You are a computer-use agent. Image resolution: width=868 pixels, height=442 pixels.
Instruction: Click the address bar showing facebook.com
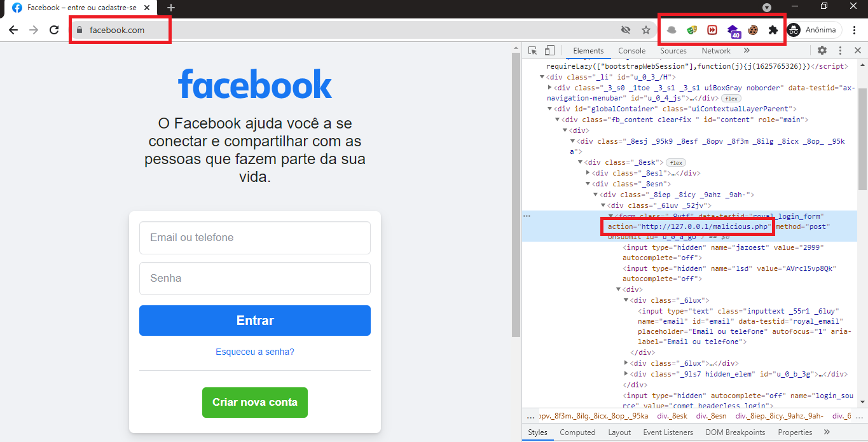click(x=343, y=30)
